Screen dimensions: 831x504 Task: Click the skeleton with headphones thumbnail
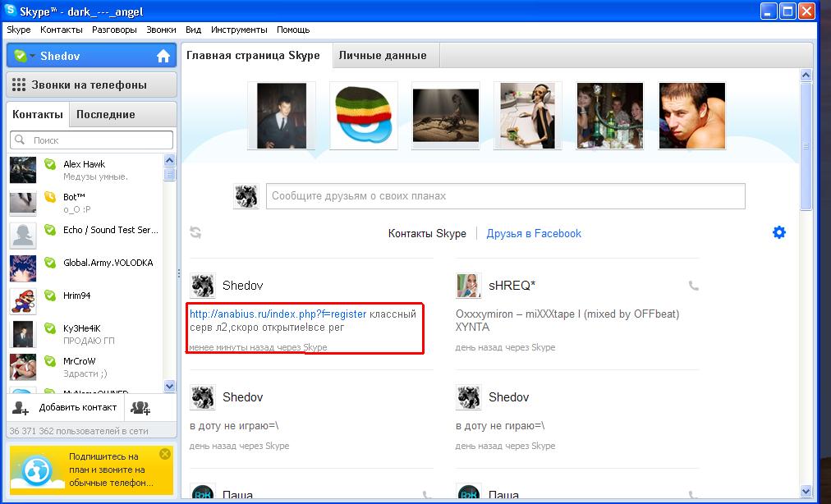[x=527, y=116]
